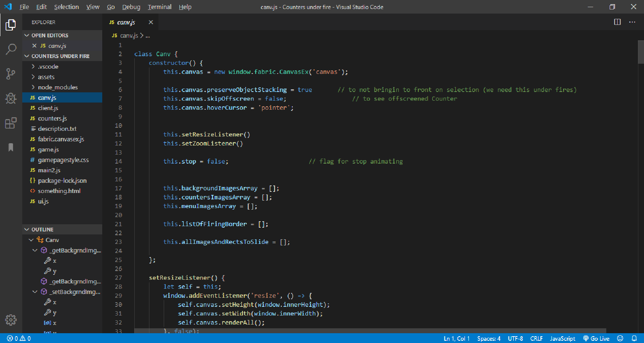Click the VS Code logo in title bar
The width and height of the screenshot is (644, 343).
click(8, 7)
